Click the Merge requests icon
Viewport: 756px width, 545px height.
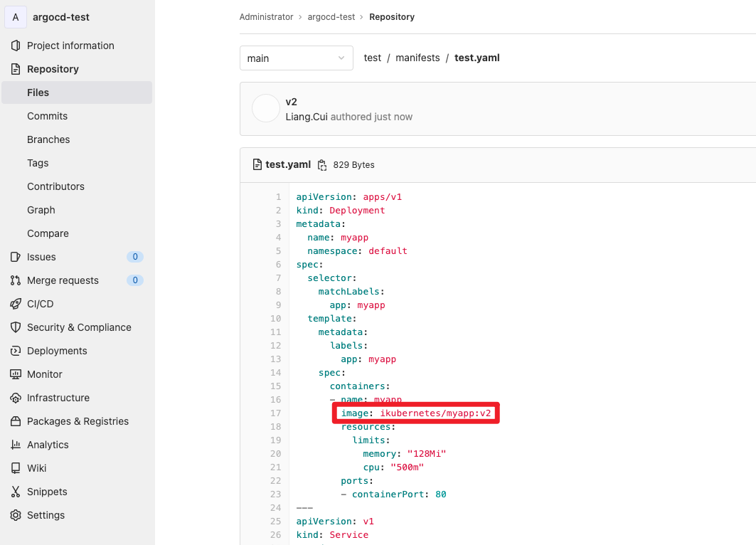[16, 280]
